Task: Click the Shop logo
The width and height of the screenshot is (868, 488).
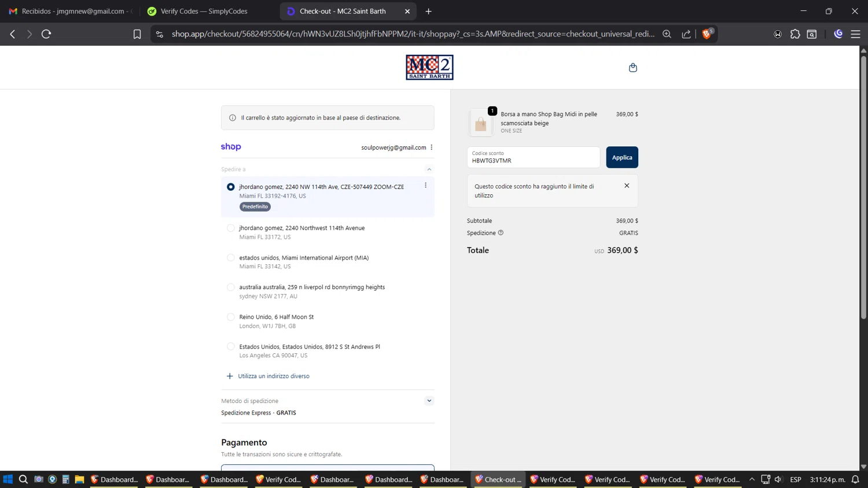Action: tap(231, 147)
